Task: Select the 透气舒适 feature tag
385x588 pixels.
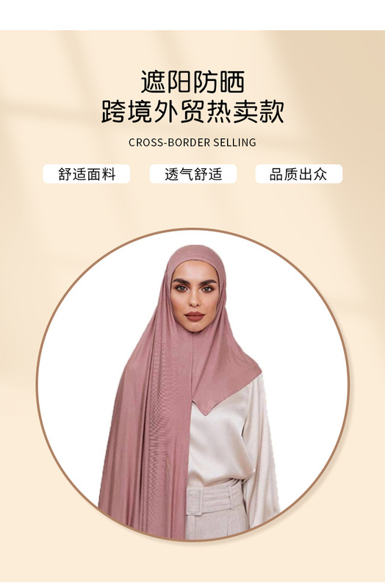Action: point(193,174)
